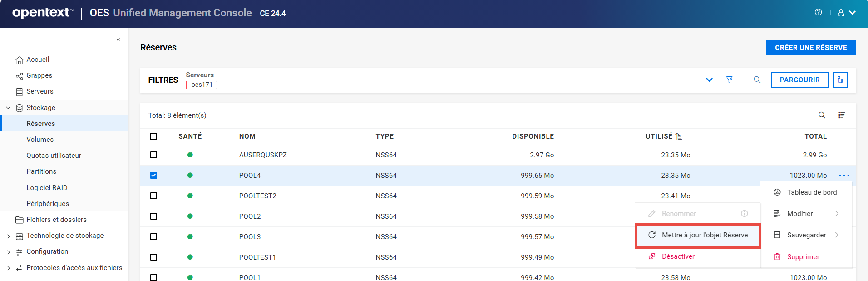Check the POOLTEST2 row checkbox
Viewport: 868px width, 281px height.
pos(154,196)
